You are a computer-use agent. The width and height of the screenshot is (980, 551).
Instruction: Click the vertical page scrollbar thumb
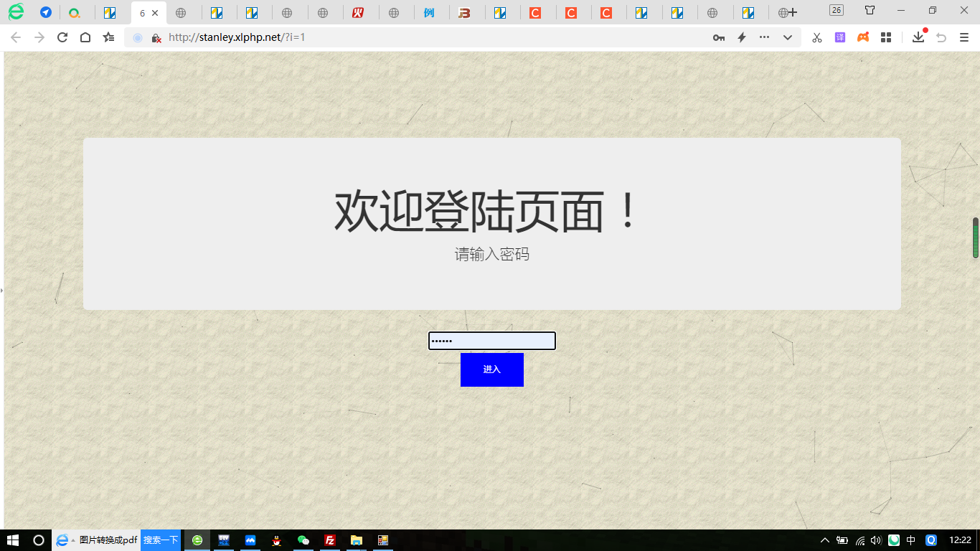[x=975, y=237]
